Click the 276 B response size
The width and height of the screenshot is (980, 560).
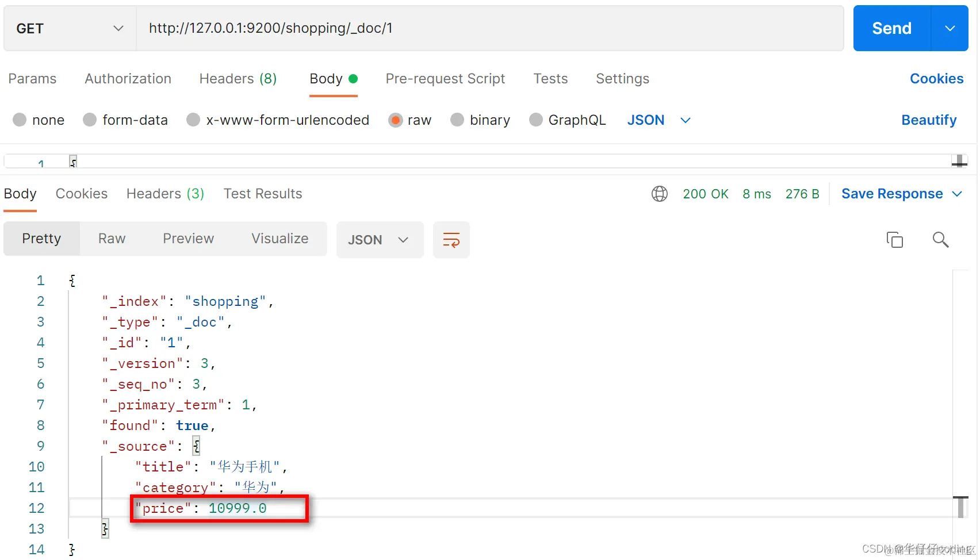pos(802,194)
